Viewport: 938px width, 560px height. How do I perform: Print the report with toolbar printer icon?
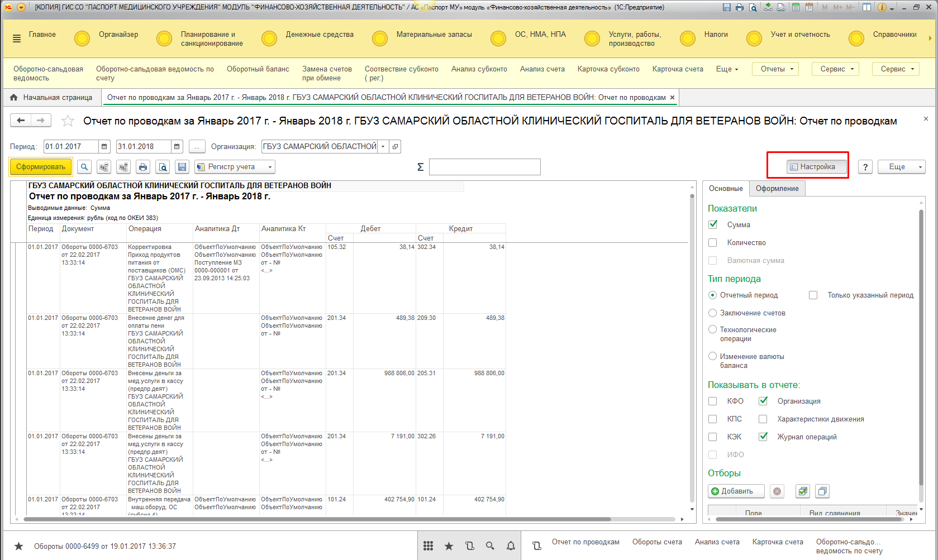point(143,166)
